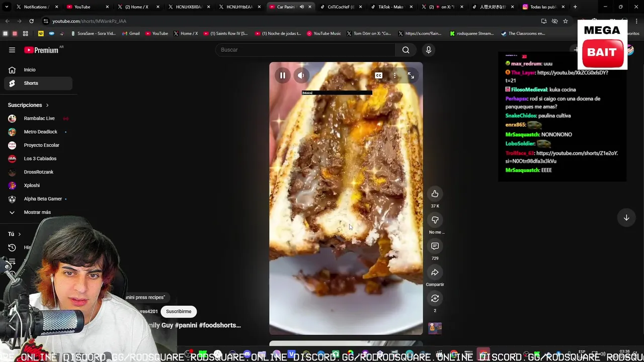
Task: Go back in browser history
Action: [7, 21]
